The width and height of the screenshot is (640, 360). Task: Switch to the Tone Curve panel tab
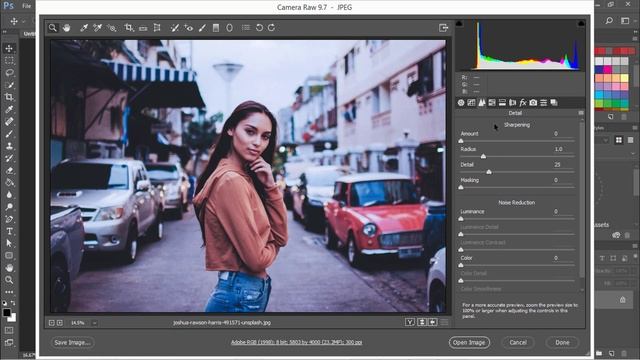(471, 103)
